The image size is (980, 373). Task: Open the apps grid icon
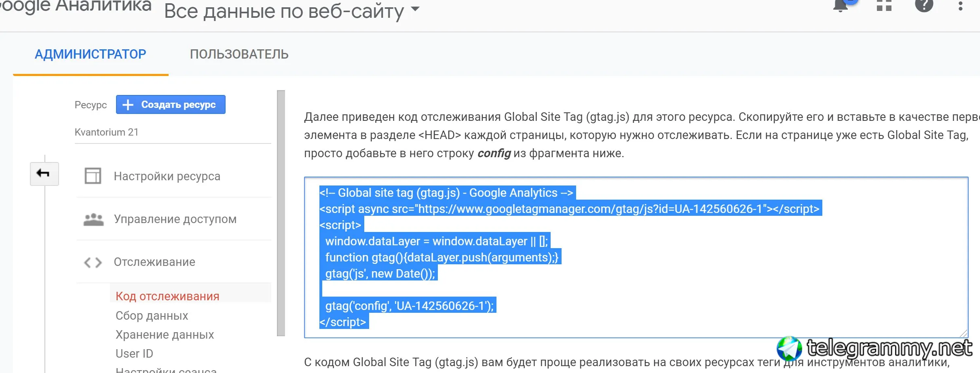point(884,6)
